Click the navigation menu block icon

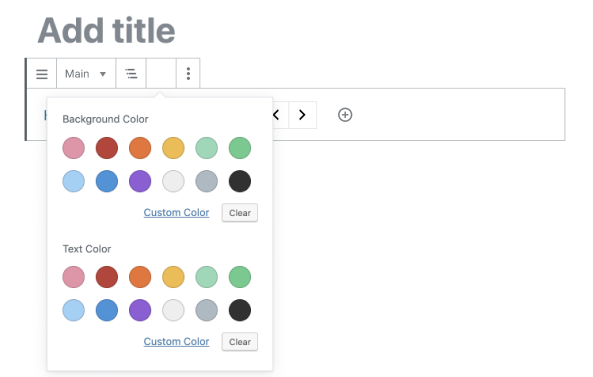coord(42,74)
